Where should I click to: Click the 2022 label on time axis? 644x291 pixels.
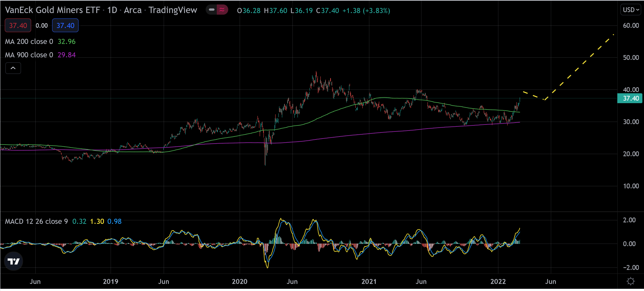498,281
